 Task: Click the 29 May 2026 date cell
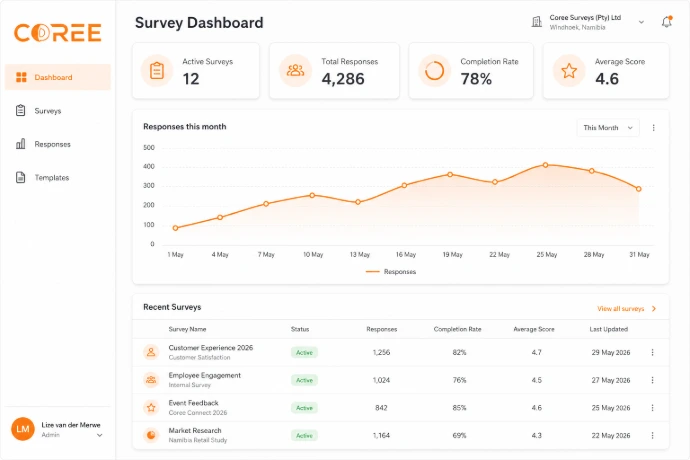click(x=611, y=352)
